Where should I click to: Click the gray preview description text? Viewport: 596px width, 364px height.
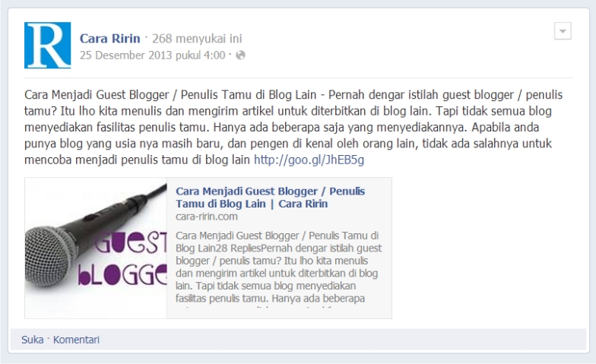pos(278,267)
